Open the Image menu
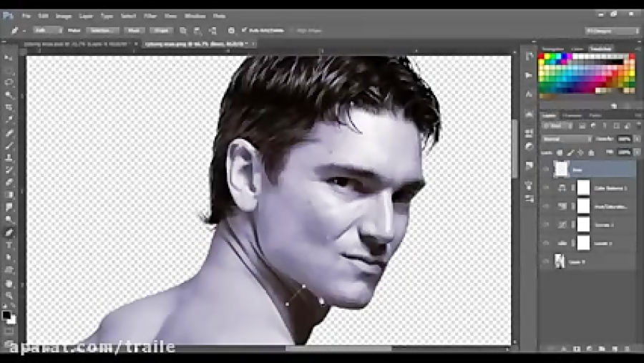The image size is (644, 363). pos(63,16)
